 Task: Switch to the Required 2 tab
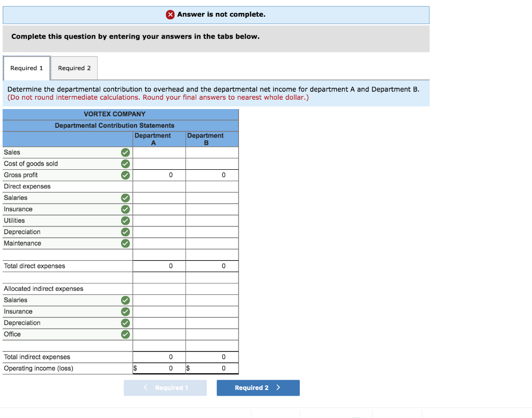(74, 68)
